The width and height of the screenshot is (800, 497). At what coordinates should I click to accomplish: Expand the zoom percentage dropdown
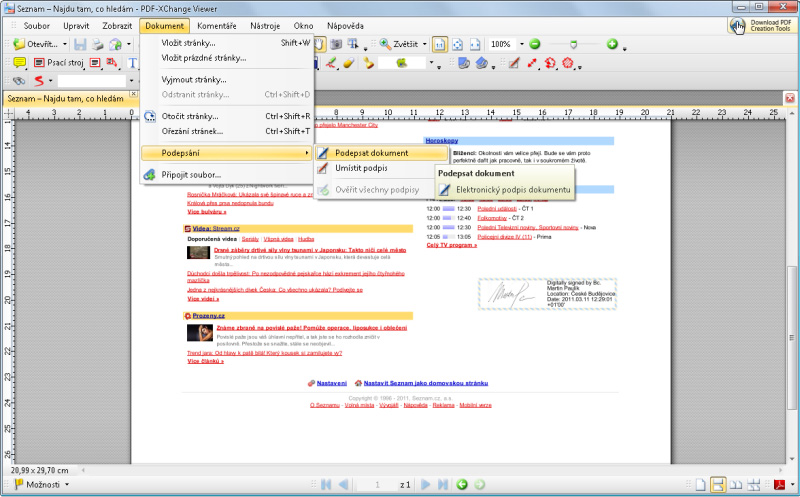(x=519, y=44)
